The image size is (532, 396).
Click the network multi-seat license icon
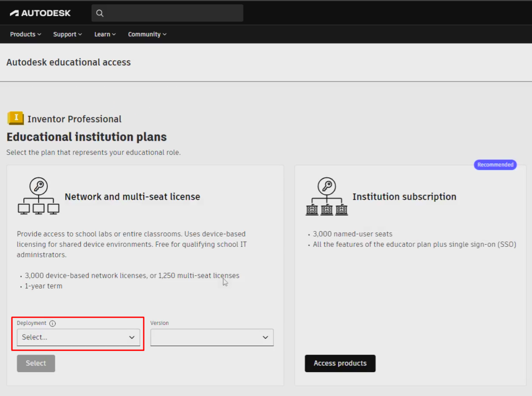click(38, 196)
